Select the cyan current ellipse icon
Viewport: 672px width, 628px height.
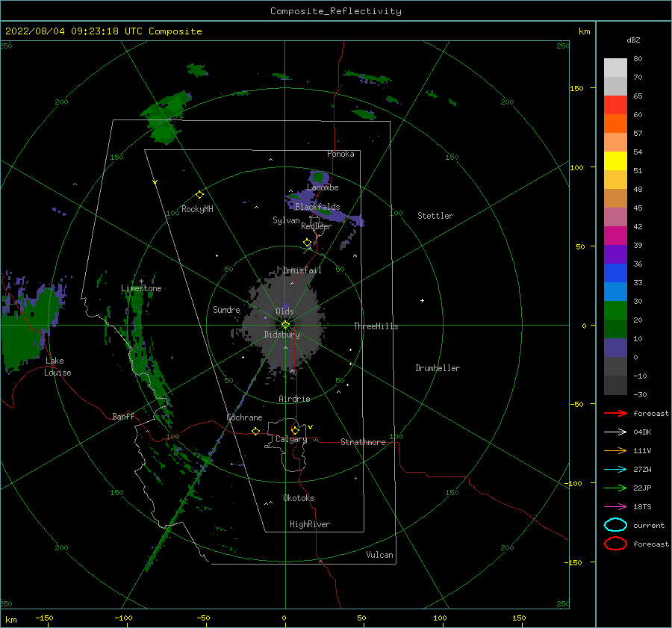pyautogui.click(x=615, y=525)
